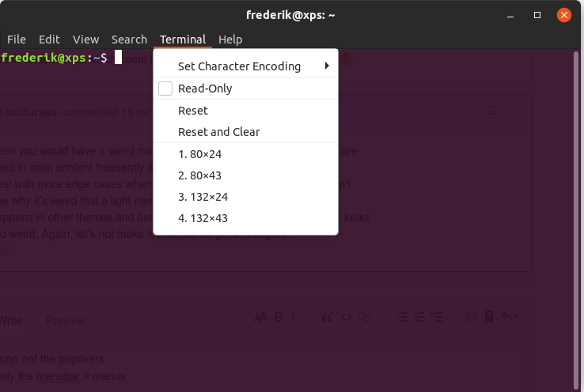Click the italic i icon in background editor
584x392 pixels.
tap(293, 317)
